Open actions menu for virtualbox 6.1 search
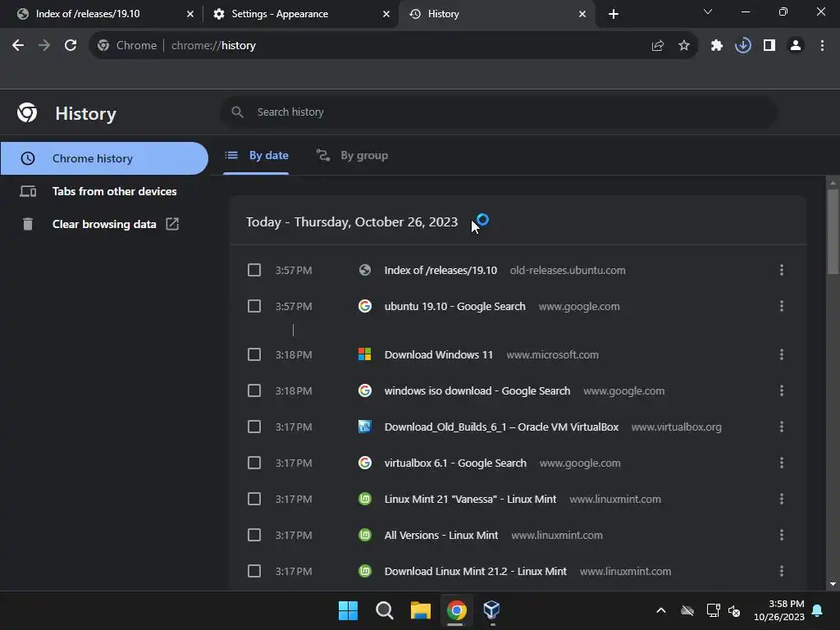This screenshot has height=630, width=840. pyautogui.click(x=782, y=463)
